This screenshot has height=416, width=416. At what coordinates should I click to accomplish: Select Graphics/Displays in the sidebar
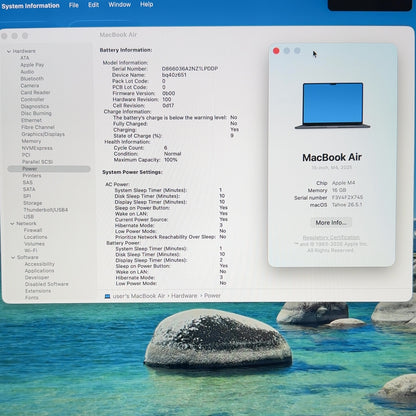point(43,134)
